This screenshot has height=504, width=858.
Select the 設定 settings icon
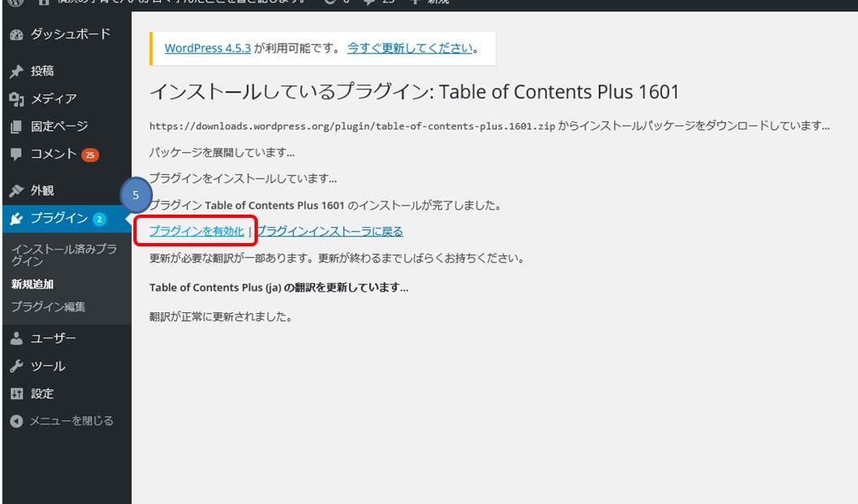(x=17, y=393)
